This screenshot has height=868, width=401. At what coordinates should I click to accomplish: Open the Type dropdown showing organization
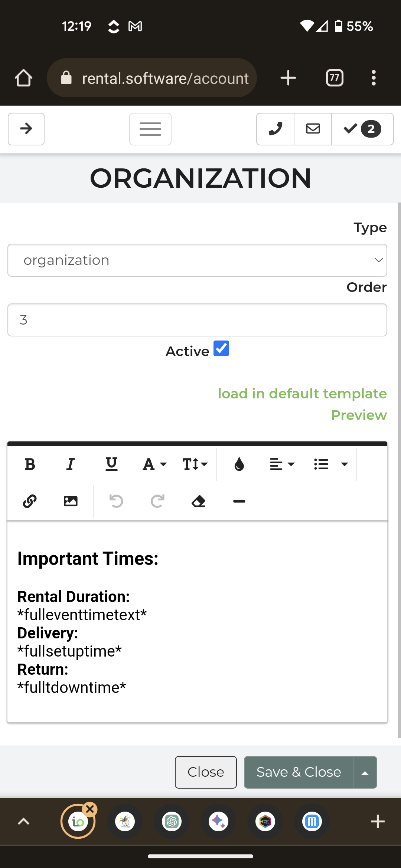click(x=197, y=260)
